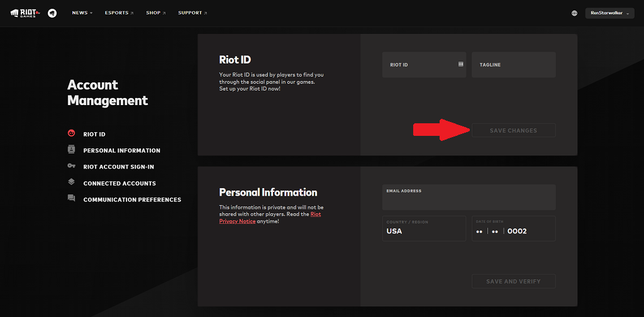This screenshot has width=644, height=317.
Task: Open the Esports menu item
Action: (x=119, y=13)
